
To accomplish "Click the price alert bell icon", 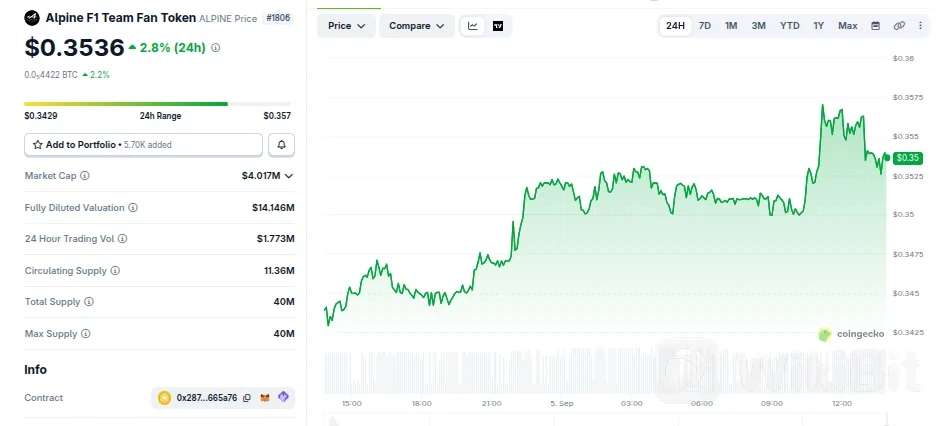I will pyautogui.click(x=281, y=145).
